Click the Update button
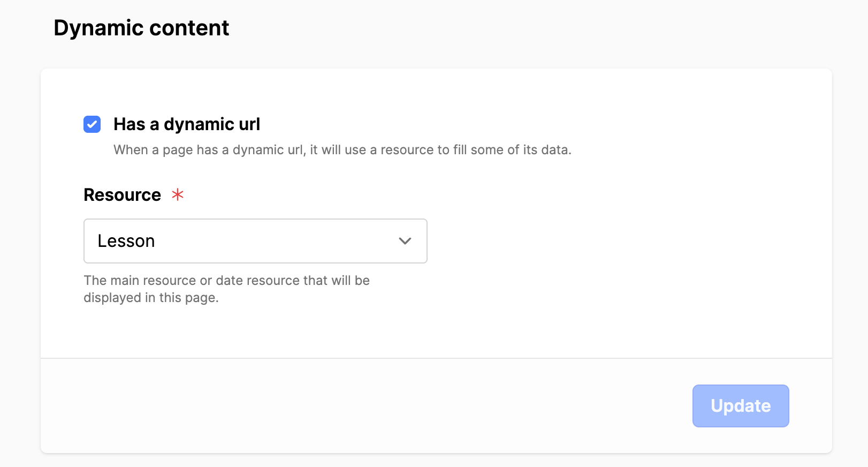Screen dimensions: 868x467 click(741, 406)
